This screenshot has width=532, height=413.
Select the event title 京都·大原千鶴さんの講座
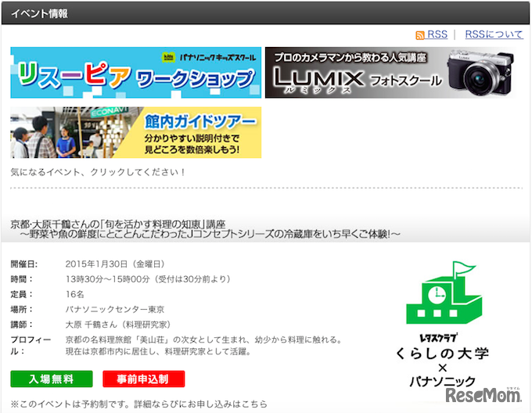(118, 224)
